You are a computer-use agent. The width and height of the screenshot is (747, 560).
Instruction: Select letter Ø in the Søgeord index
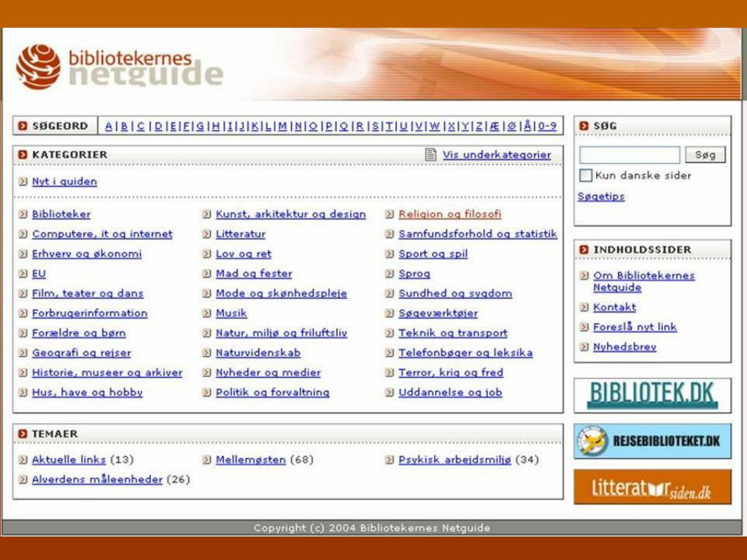tap(511, 126)
